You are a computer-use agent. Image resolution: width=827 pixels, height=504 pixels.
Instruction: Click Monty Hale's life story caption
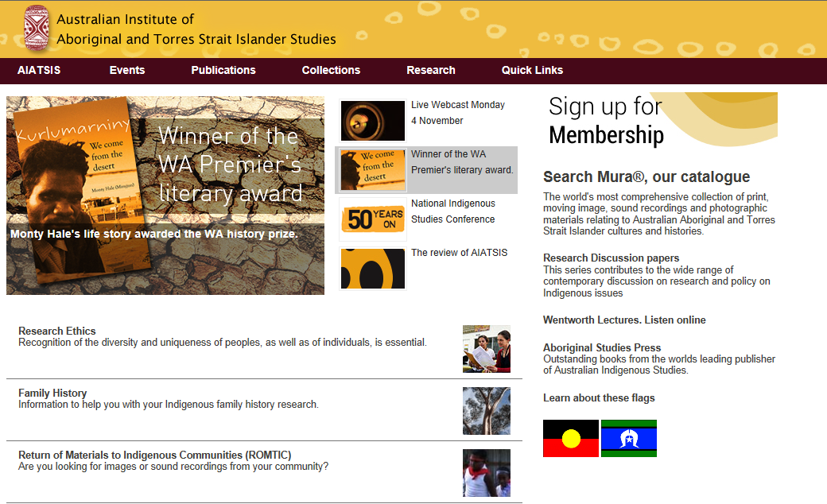pyautogui.click(x=154, y=234)
